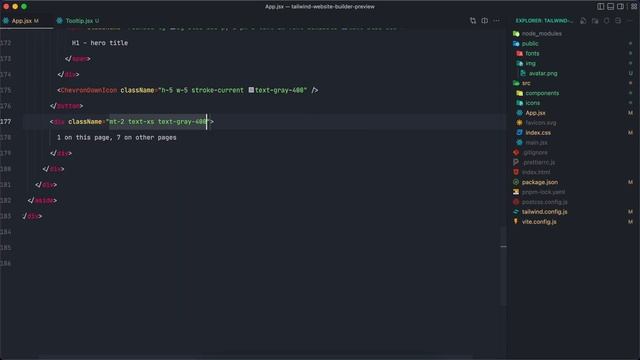The image size is (640, 360).
Task: Open index.html in the Explorer
Action: click(x=536, y=172)
